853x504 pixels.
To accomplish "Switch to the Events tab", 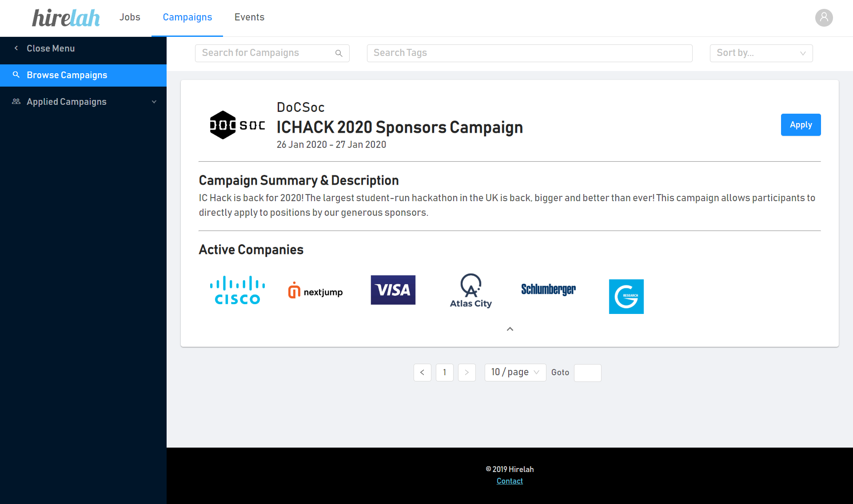I will click(x=249, y=17).
